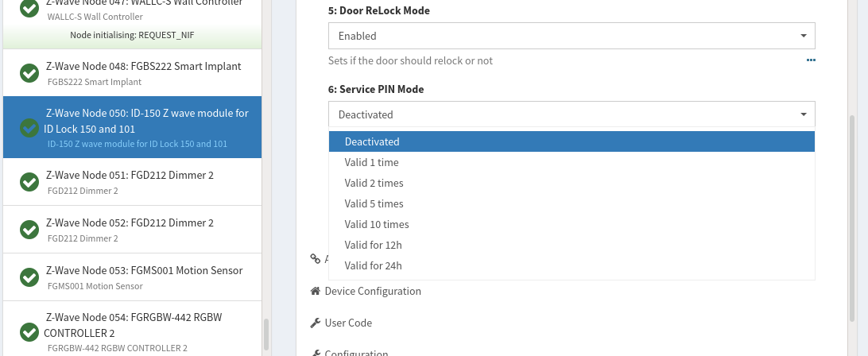
Task: Select Valid 10 times option
Action: tap(377, 224)
